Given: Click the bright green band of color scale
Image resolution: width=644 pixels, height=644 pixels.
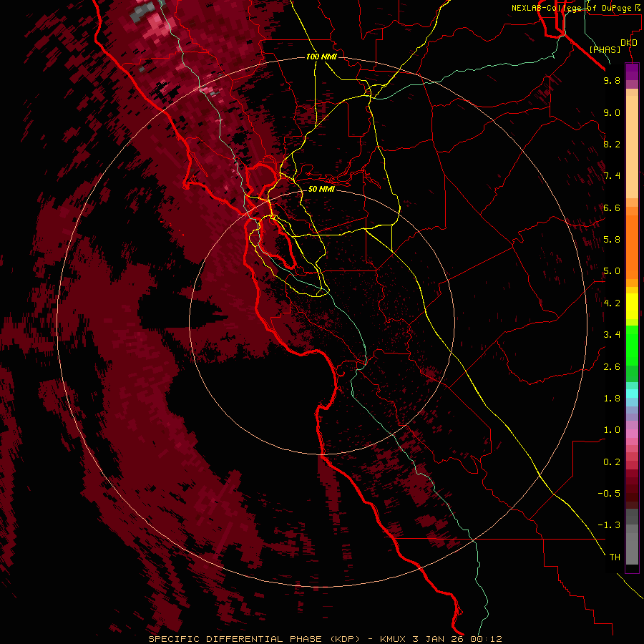Looking at the screenshot, I should point(632,345).
